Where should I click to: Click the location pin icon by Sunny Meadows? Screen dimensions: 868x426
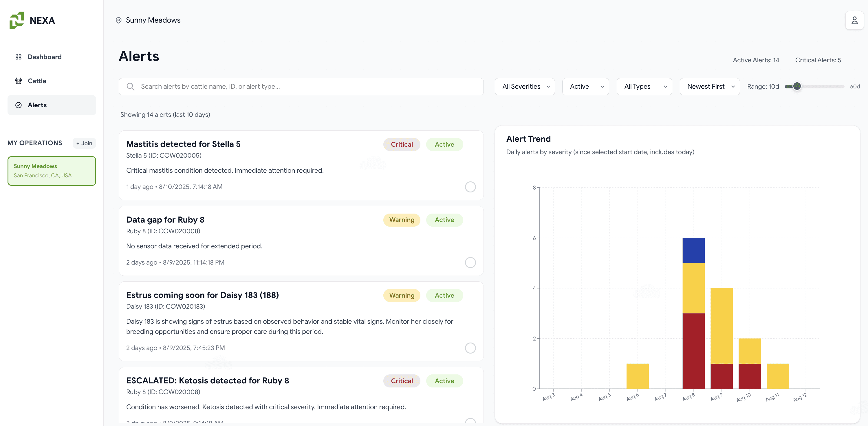pyautogui.click(x=119, y=20)
